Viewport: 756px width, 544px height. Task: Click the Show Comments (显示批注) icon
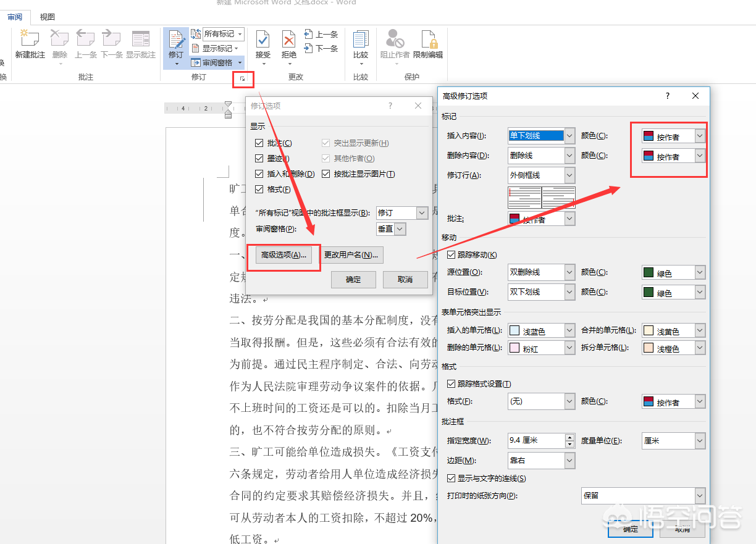(x=141, y=43)
